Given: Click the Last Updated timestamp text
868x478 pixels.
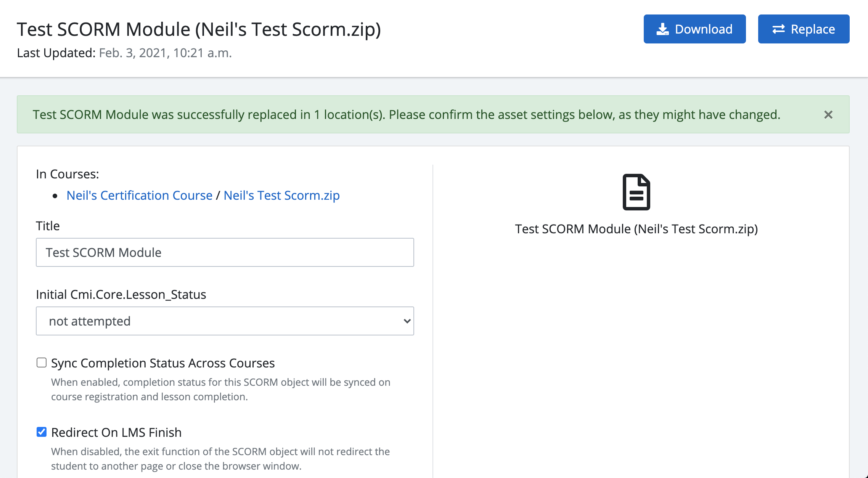Looking at the screenshot, I should [165, 53].
